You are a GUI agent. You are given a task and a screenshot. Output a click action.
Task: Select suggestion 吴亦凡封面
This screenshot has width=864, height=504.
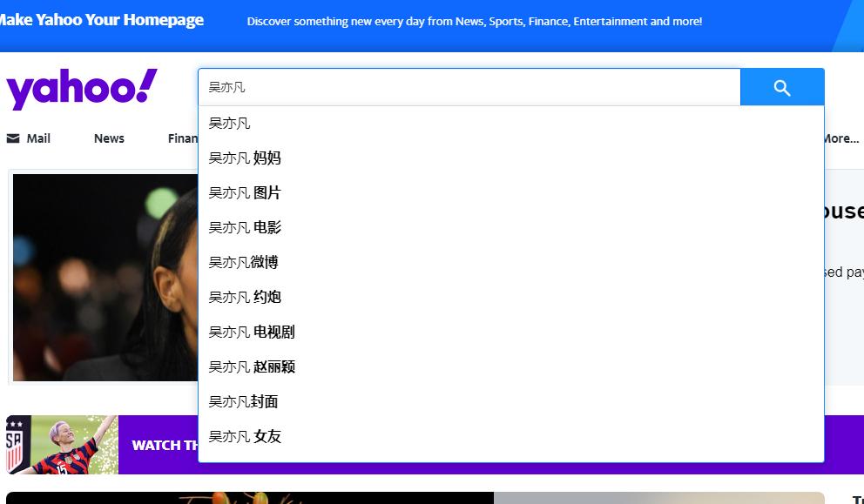pos(510,401)
